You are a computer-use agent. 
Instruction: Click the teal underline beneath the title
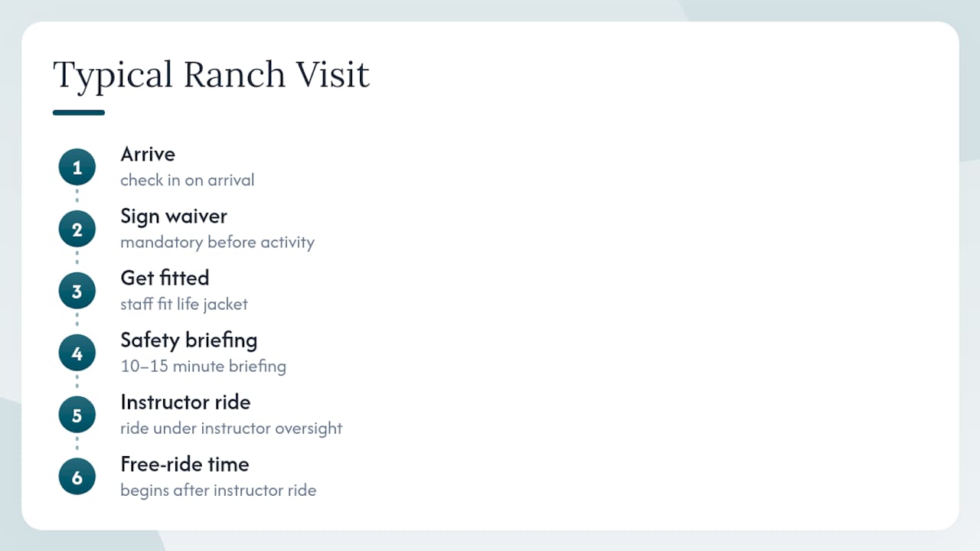click(x=79, y=112)
